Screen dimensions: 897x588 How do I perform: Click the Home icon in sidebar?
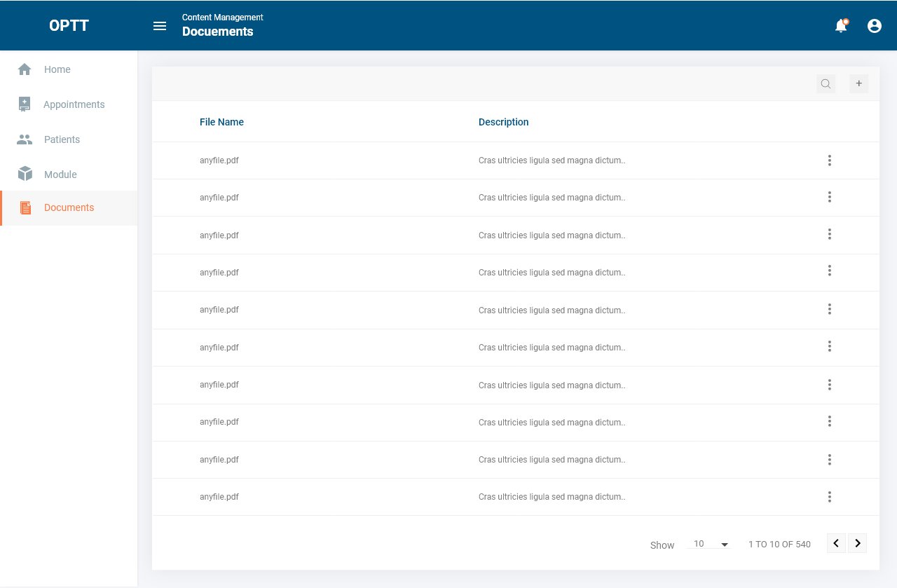click(25, 69)
